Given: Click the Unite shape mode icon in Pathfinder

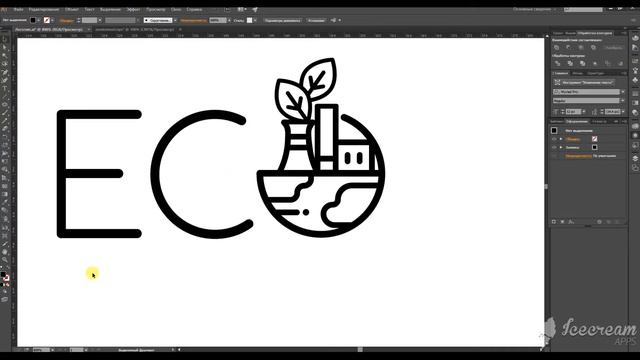Looking at the screenshot, I should (557, 48).
